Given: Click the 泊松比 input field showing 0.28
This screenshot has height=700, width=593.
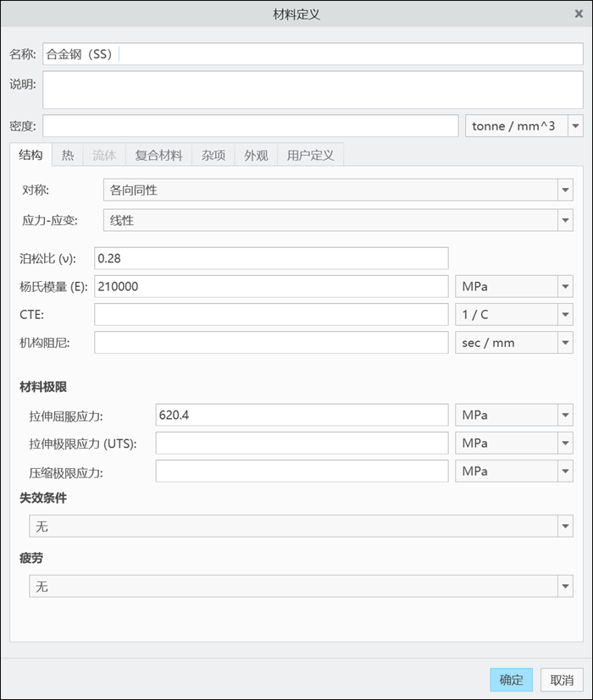Looking at the screenshot, I should tap(271, 258).
